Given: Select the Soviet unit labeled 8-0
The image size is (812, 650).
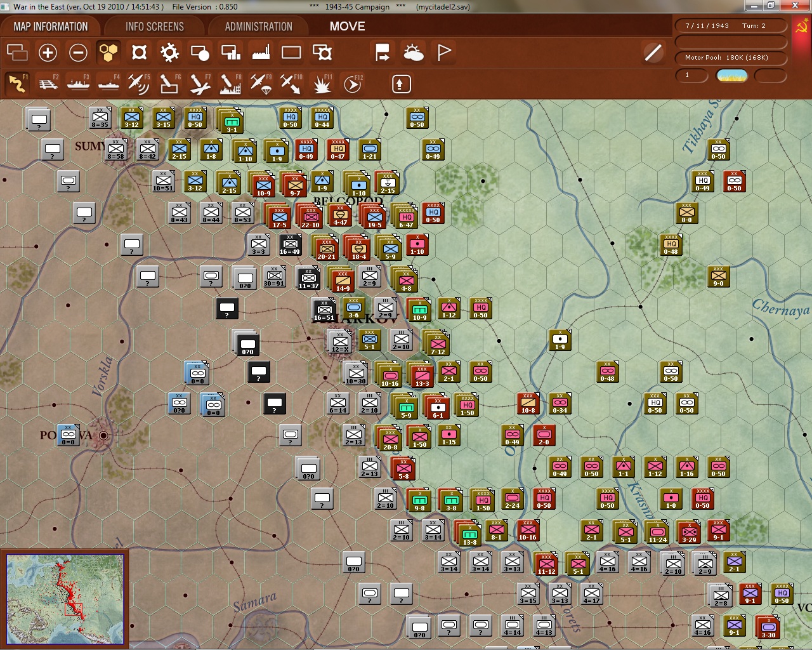Looking at the screenshot, I should [687, 213].
